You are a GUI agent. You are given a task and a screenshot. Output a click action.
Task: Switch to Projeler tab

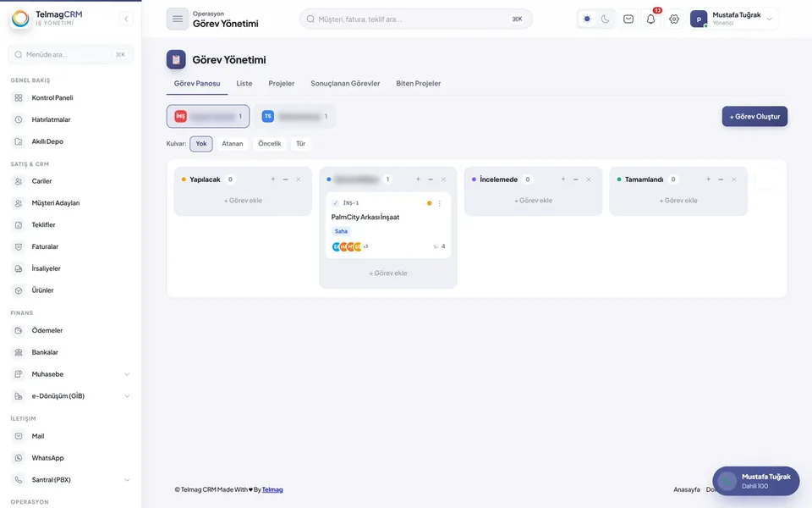pos(281,84)
